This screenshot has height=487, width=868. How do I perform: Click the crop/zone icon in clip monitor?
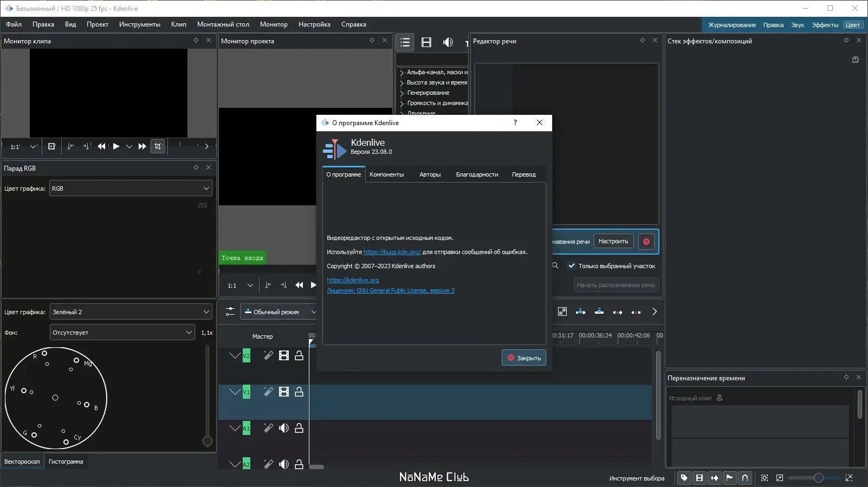pos(158,146)
